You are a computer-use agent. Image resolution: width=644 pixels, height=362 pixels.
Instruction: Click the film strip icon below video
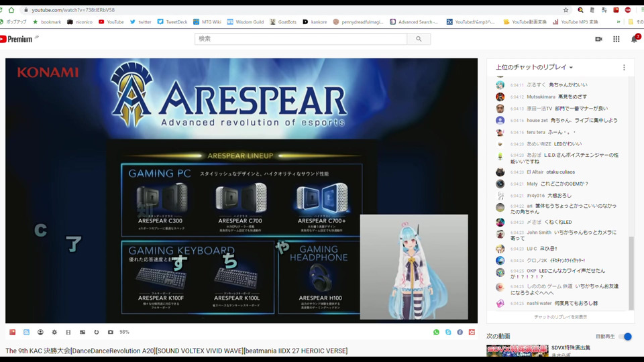68,332
